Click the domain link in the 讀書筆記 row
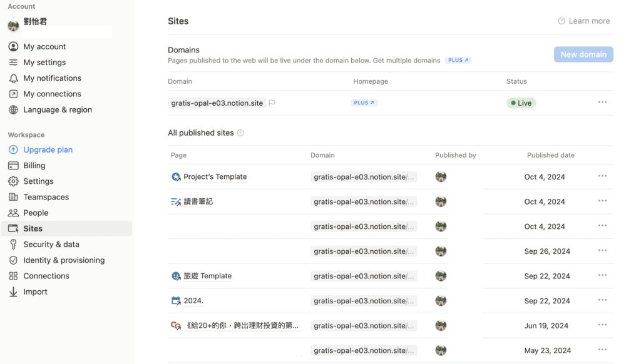This screenshot has height=364, width=641. 364,202
